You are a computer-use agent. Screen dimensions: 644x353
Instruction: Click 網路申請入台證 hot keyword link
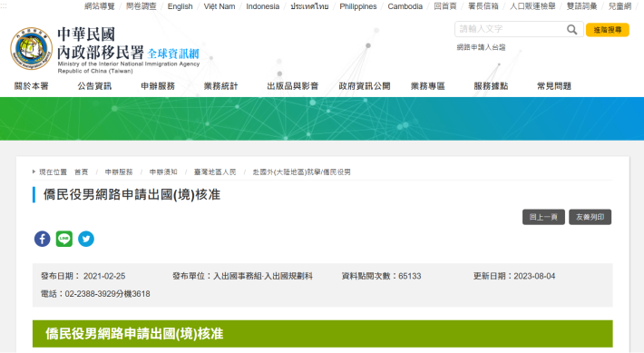pyautogui.click(x=481, y=47)
